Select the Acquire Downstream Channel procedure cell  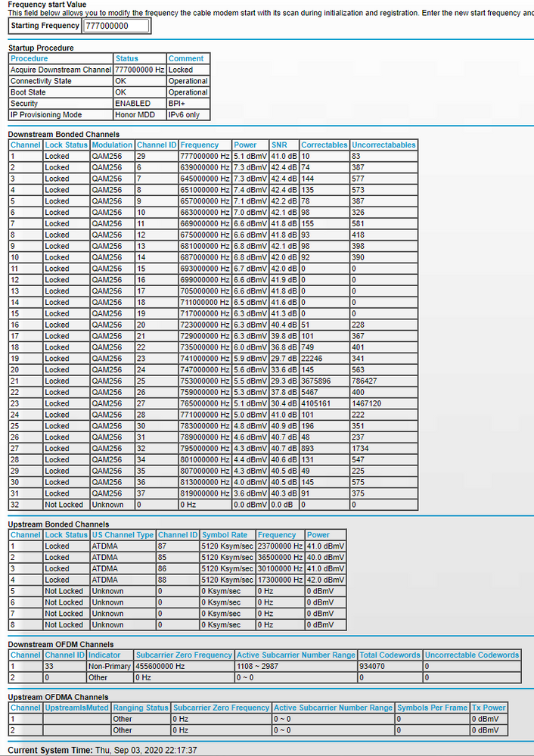click(61, 70)
